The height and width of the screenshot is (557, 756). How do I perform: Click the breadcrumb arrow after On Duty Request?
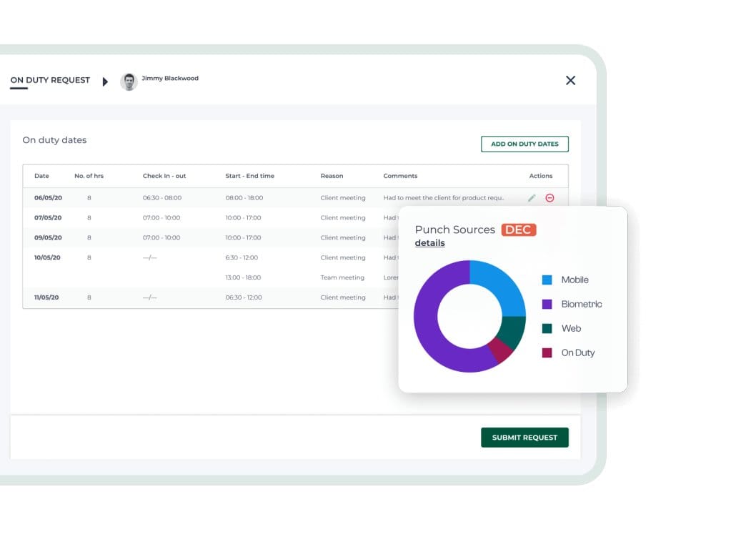coord(106,82)
